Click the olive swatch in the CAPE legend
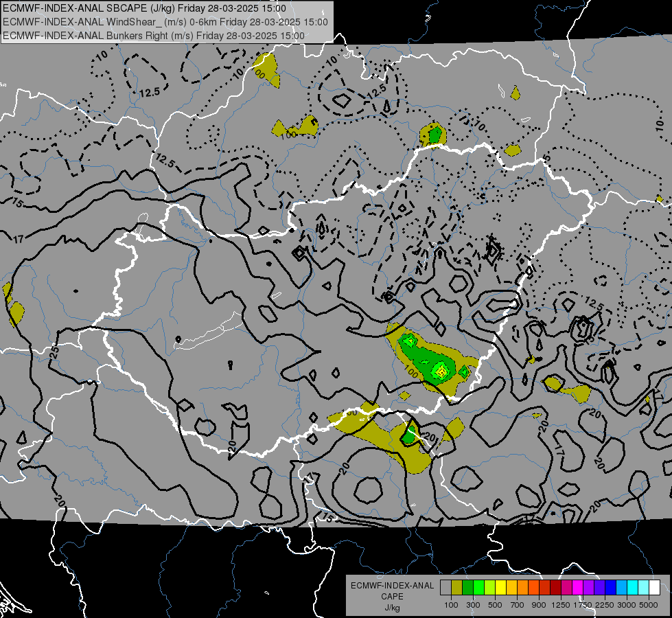Viewport: 672px width, 618px height. click(457, 588)
